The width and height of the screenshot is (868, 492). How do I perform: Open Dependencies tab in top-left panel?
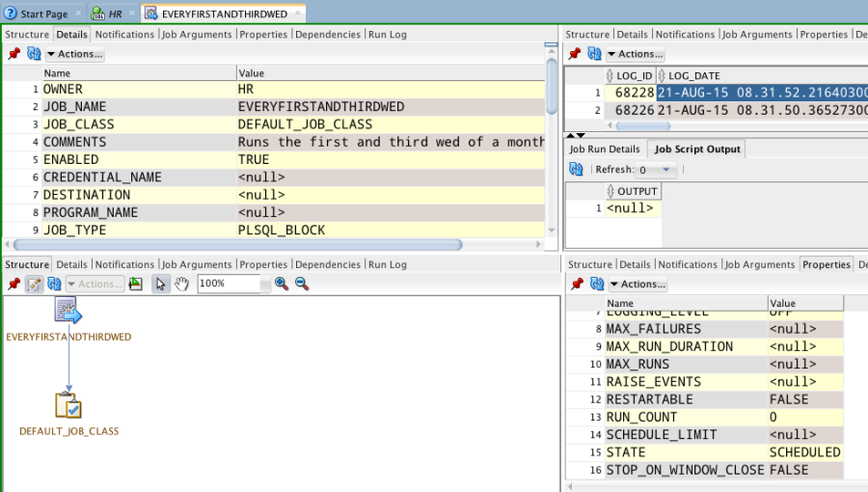click(328, 35)
